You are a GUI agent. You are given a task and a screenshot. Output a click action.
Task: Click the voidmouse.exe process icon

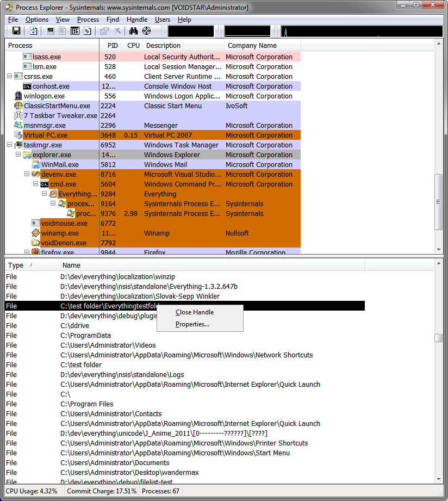(36, 223)
